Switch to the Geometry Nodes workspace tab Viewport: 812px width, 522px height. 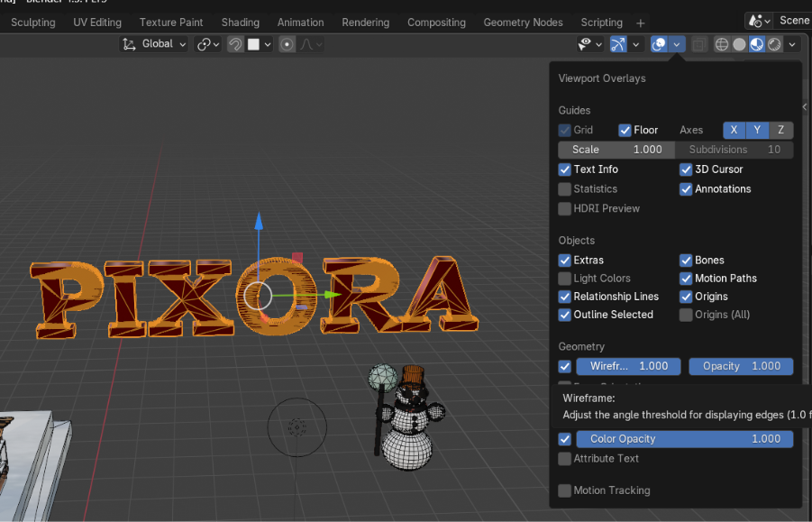coord(523,22)
